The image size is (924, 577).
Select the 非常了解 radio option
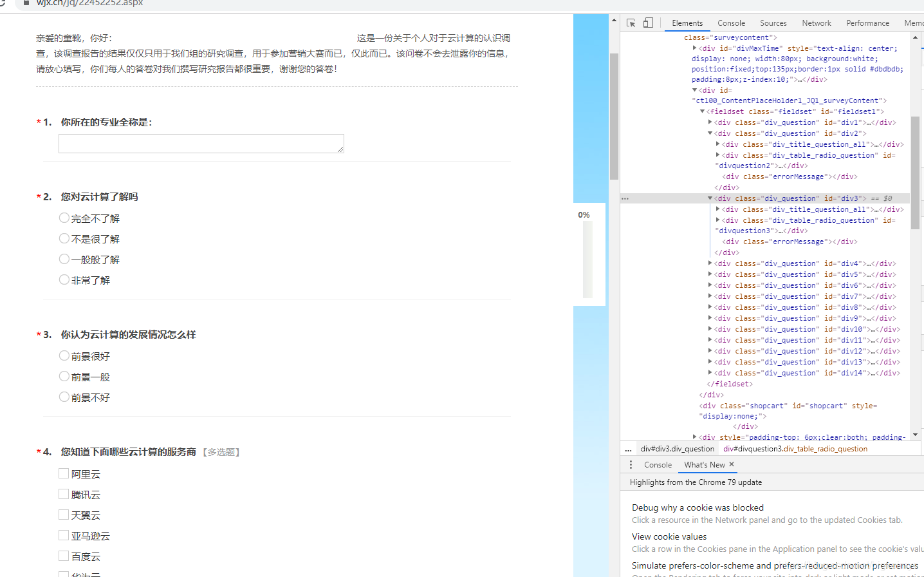pyautogui.click(x=64, y=280)
